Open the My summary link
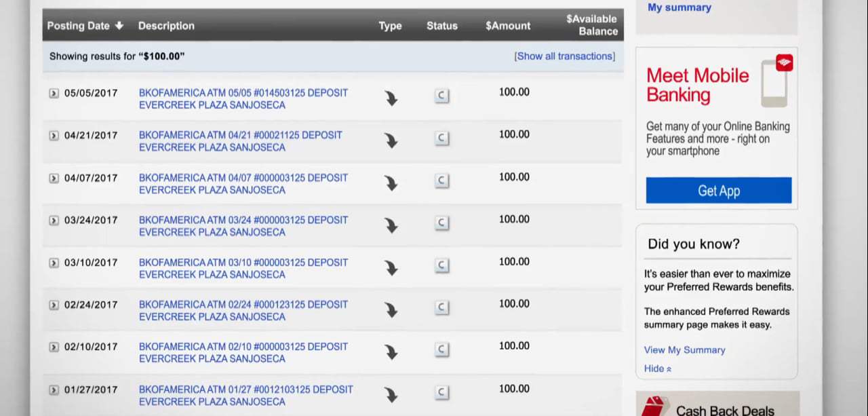 pyautogui.click(x=679, y=7)
